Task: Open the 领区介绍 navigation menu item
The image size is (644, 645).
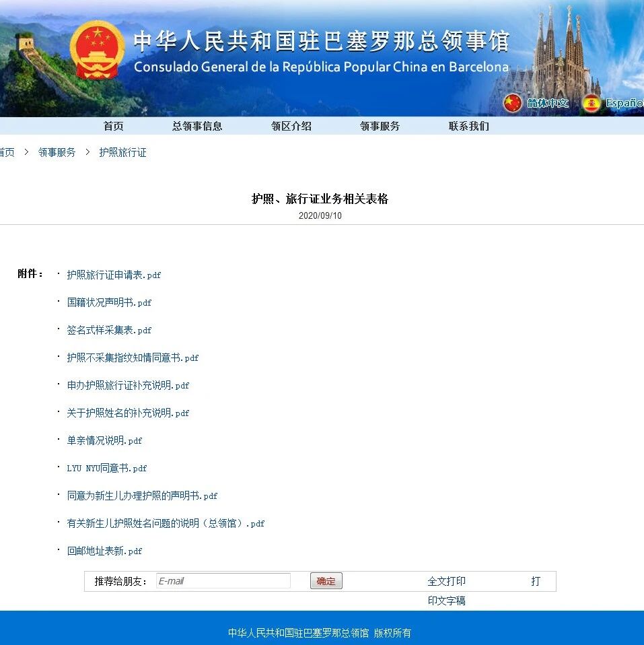Action: (291, 125)
